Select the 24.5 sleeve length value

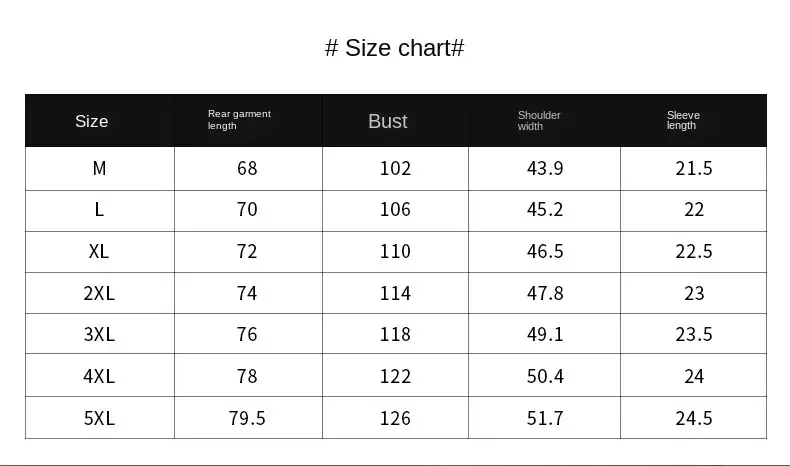click(694, 418)
